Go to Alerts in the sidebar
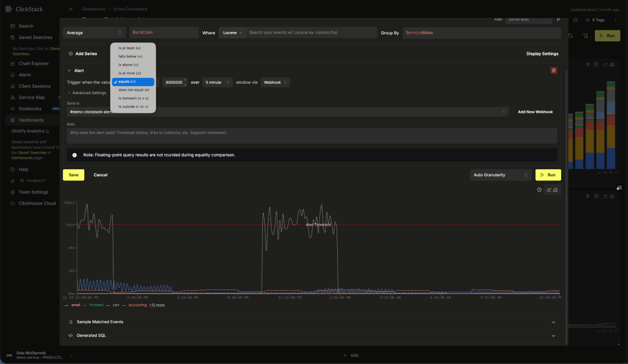This screenshot has width=628, height=364. click(x=25, y=75)
